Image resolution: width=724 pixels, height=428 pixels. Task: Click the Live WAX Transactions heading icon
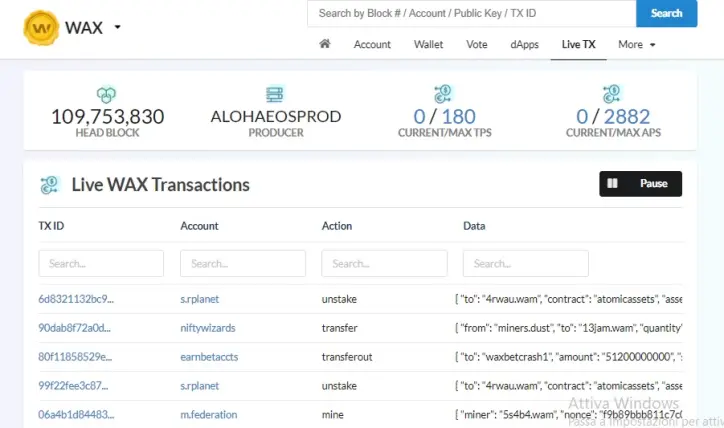tap(49, 185)
